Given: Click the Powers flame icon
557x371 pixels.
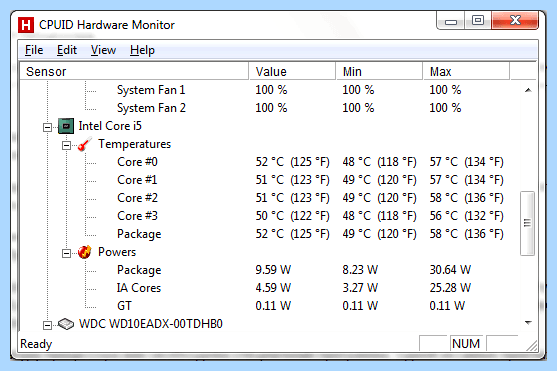Looking at the screenshot, I should coord(85,252).
